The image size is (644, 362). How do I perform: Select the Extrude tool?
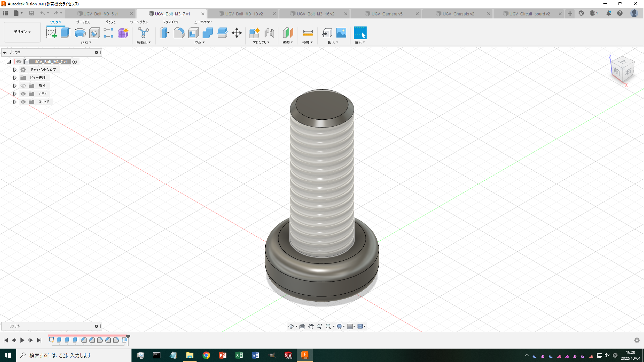point(65,32)
